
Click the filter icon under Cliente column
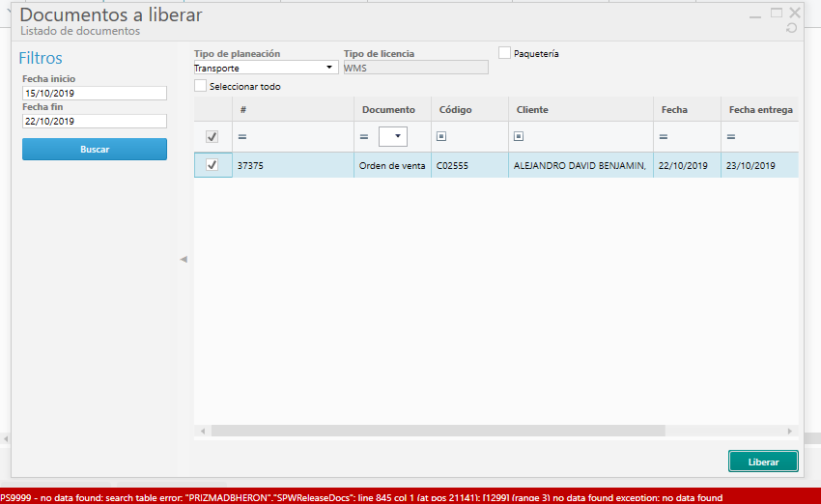(519, 137)
